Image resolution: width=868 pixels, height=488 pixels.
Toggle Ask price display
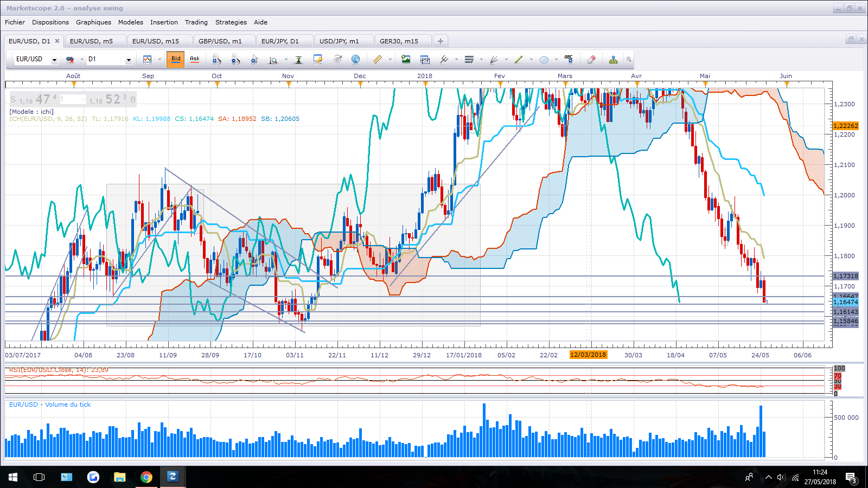(x=195, y=59)
